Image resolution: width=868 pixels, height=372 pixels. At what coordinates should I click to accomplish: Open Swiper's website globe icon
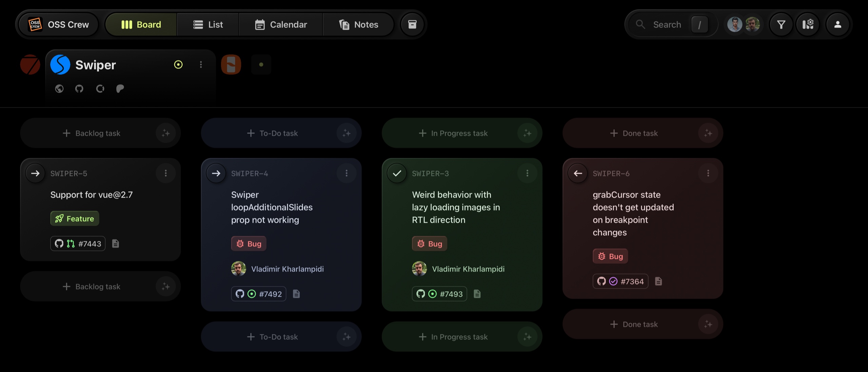pyautogui.click(x=59, y=89)
